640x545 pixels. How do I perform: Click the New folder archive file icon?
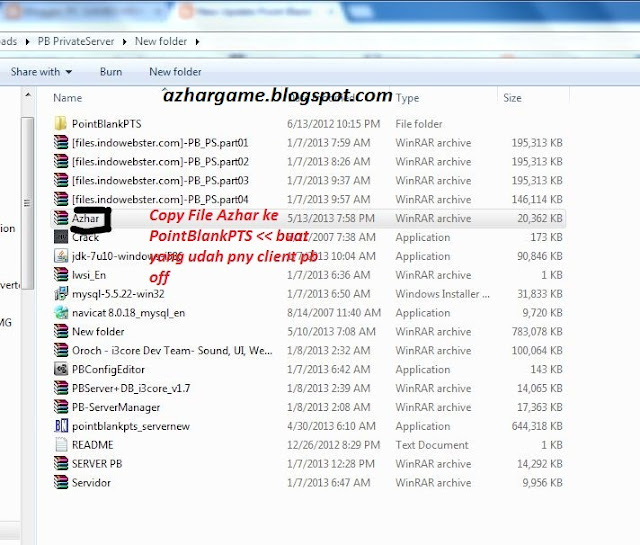coord(61,331)
